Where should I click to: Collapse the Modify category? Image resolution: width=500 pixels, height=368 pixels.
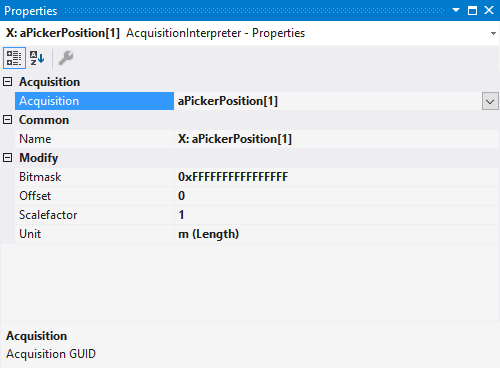pos(8,158)
